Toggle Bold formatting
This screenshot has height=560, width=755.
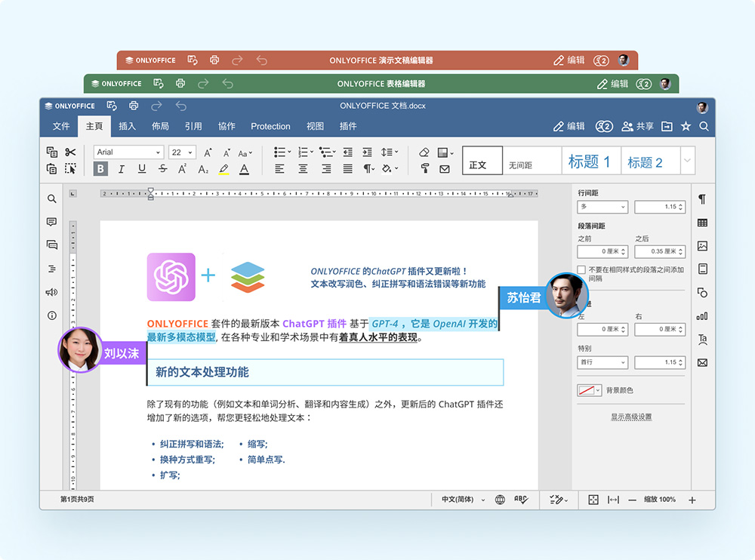(100, 168)
